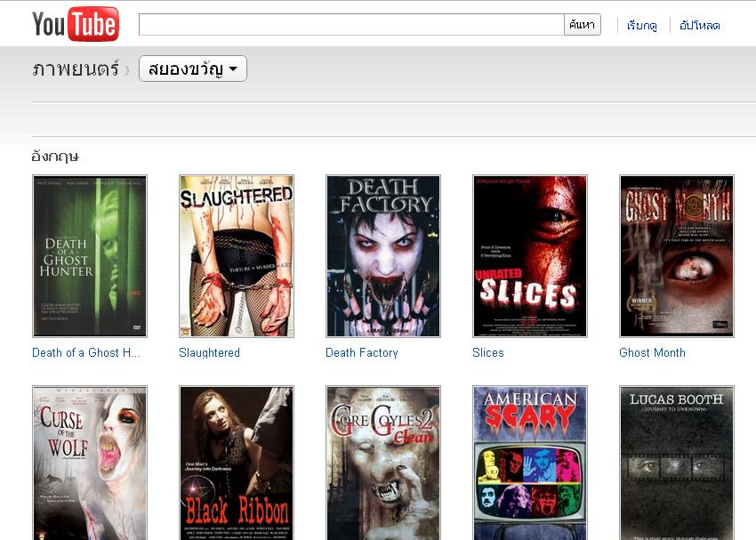The height and width of the screenshot is (540, 756).
Task: Open the เรียกดู browse link
Action: pos(641,26)
